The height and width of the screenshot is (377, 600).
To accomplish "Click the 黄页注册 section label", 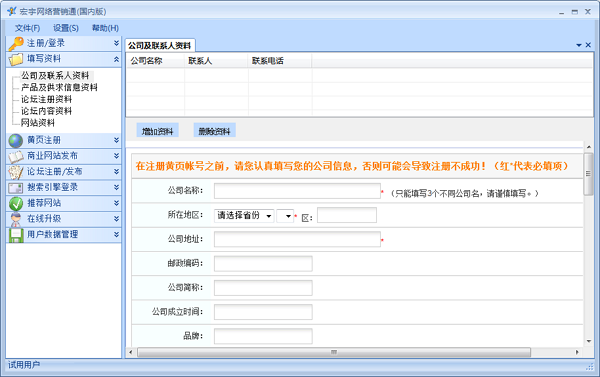I will tap(44, 140).
